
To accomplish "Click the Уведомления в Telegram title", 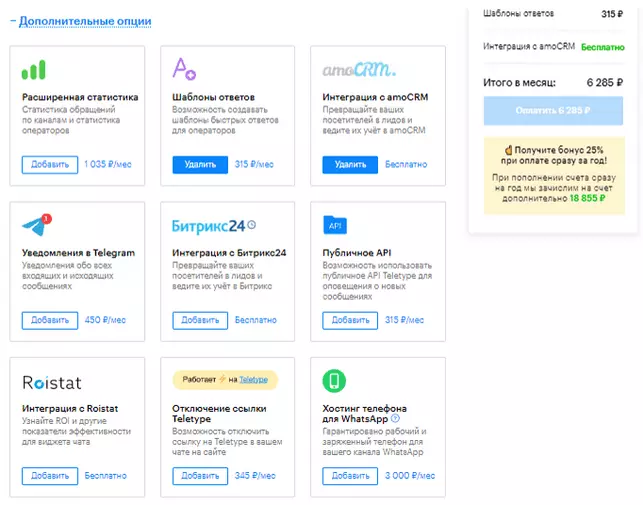I will click(x=78, y=253).
